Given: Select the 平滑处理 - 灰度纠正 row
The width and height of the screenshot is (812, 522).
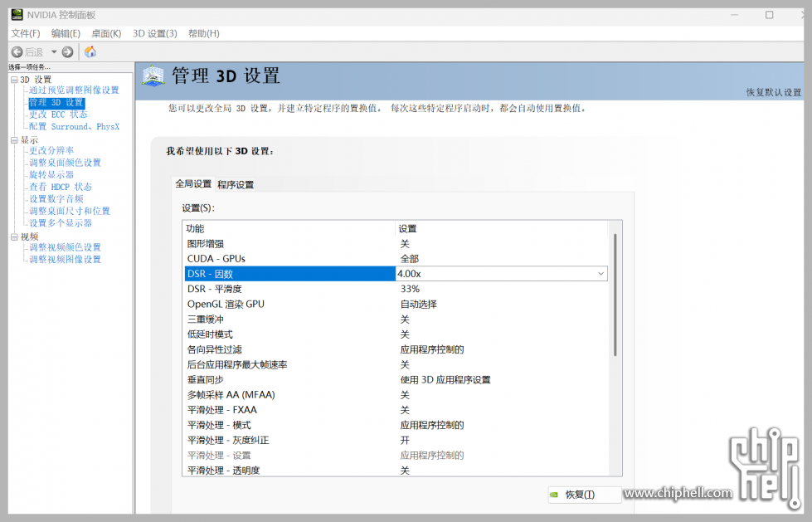Looking at the screenshot, I should click(396, 440).
